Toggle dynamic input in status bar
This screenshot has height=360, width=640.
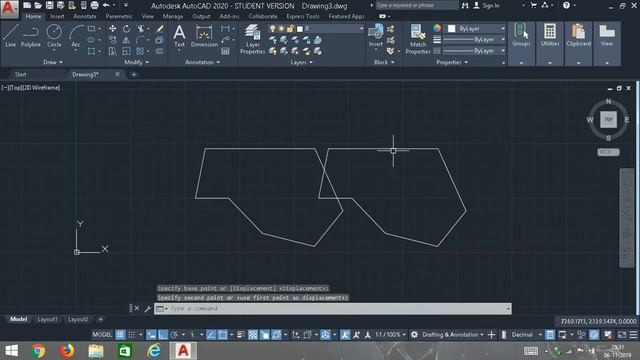click(x=151, y=335)
